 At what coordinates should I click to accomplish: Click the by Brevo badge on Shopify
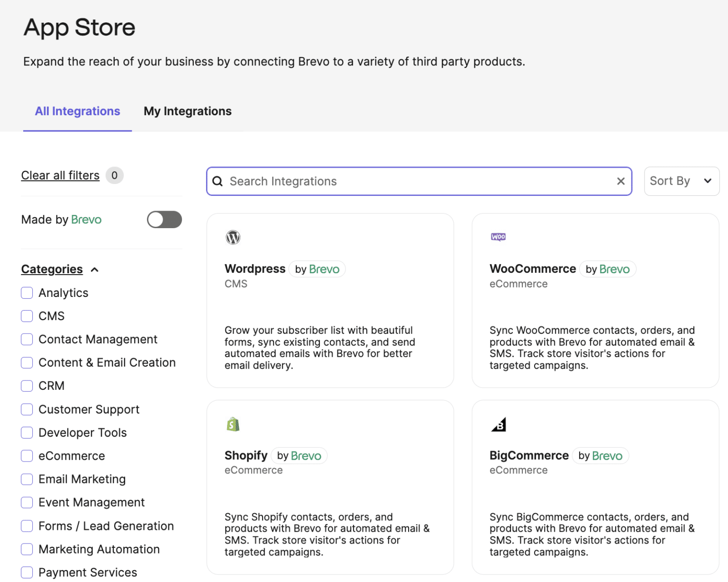[299, 456]
